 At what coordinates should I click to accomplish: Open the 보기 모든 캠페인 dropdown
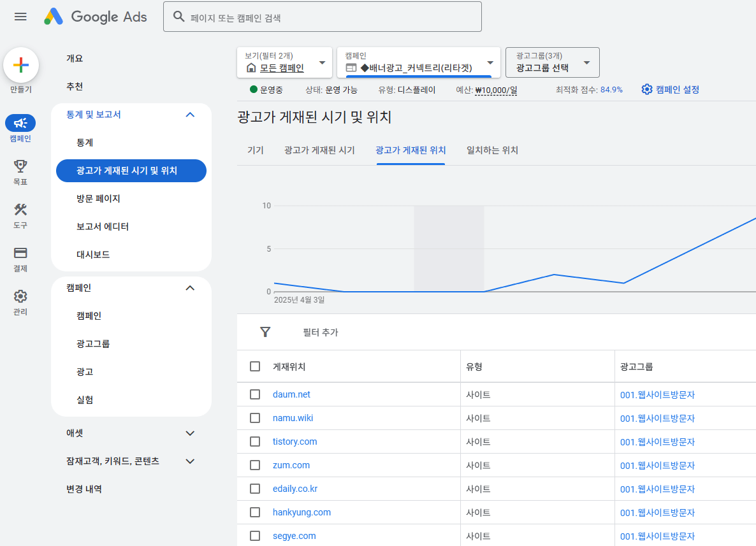tap(284, 62)
